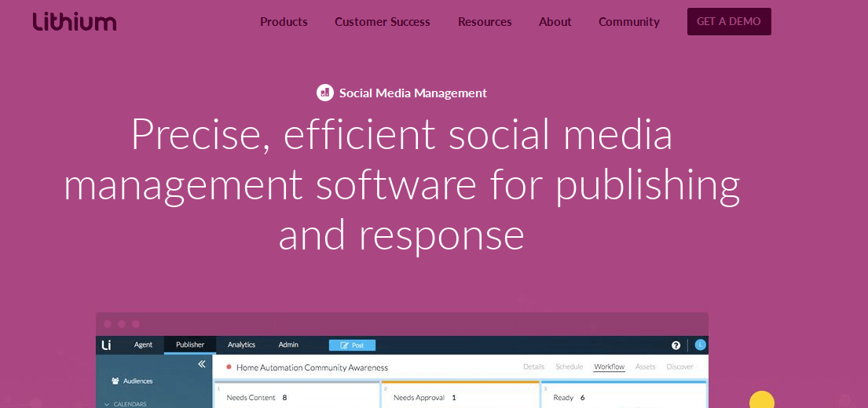Click the Audiences people icon
The height and width of the screenshot is (408, 868).
pyautogui.click(x=115, y=381)
